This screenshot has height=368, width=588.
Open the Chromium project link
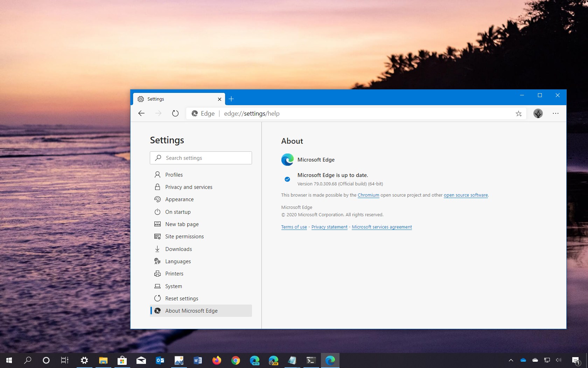(x=368, y=195)
